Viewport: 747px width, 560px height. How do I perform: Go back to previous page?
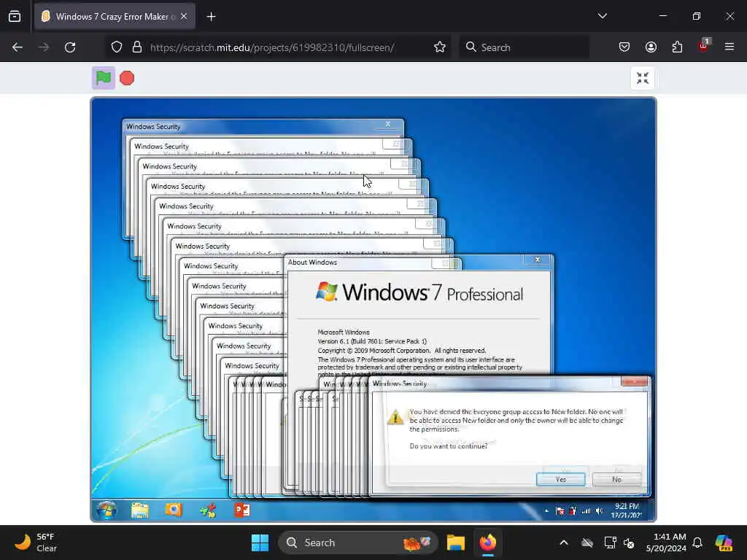[18, 47]
